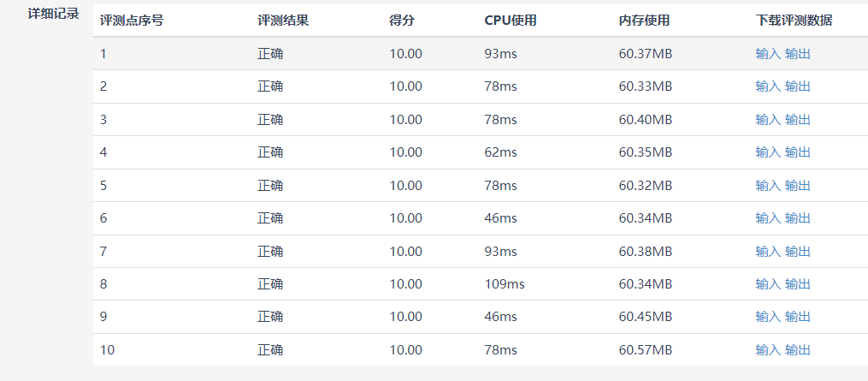Click the 输入 link for row 8
868x381 pixels.
coord(768,284)
